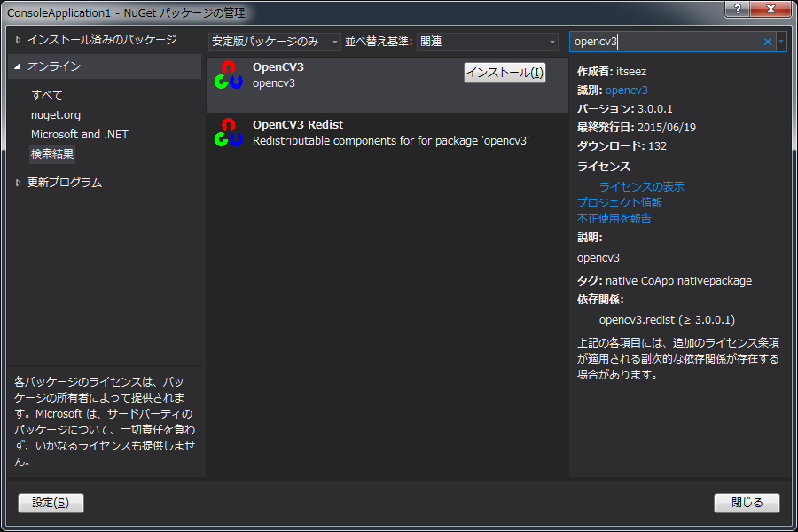The width and height of the screenshot is (798, 532).
Task: Click the バージョン: 3.0.0.1 text
Action: pyautogui.click(x=624, y=109)
